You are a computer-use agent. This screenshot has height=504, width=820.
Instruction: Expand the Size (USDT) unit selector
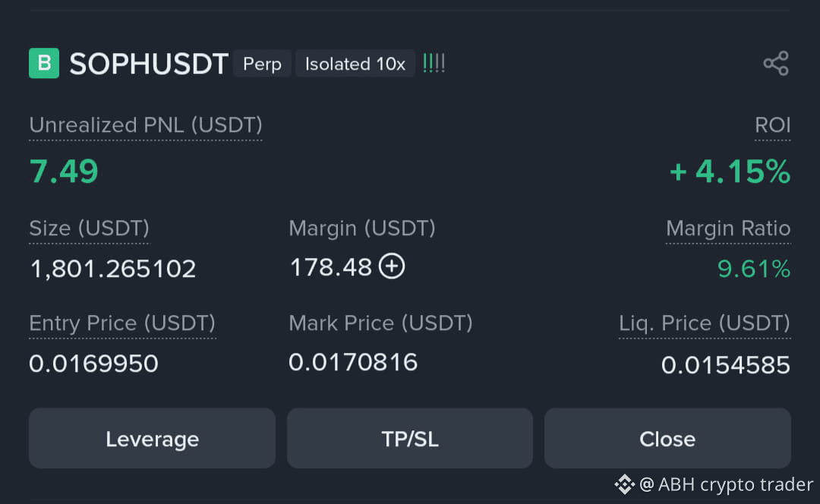click(x=89, y=228)
